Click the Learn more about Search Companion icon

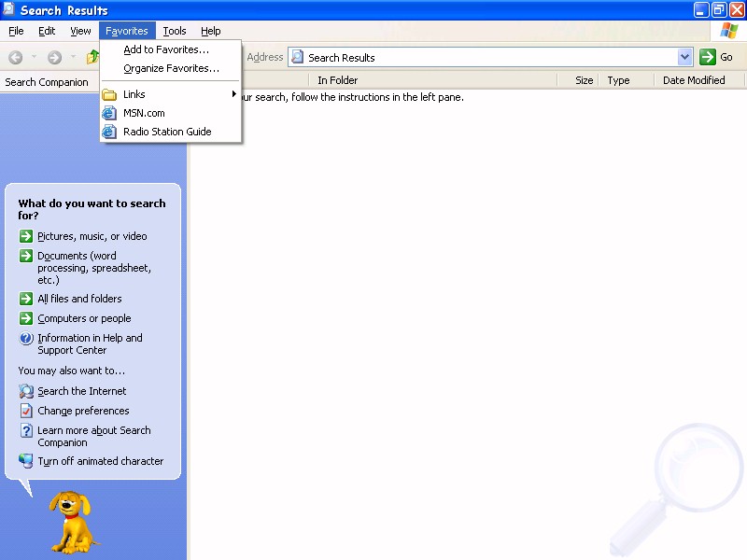click(26, 430)
